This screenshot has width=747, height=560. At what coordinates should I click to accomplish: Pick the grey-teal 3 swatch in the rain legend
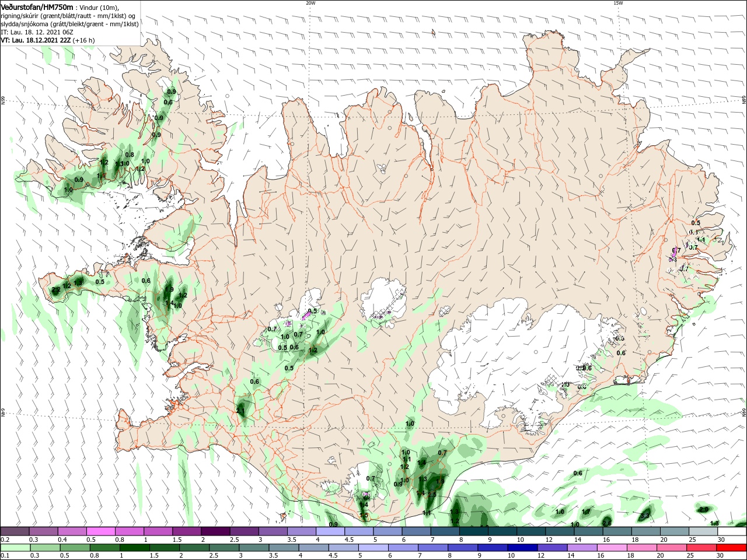[254, 548]
